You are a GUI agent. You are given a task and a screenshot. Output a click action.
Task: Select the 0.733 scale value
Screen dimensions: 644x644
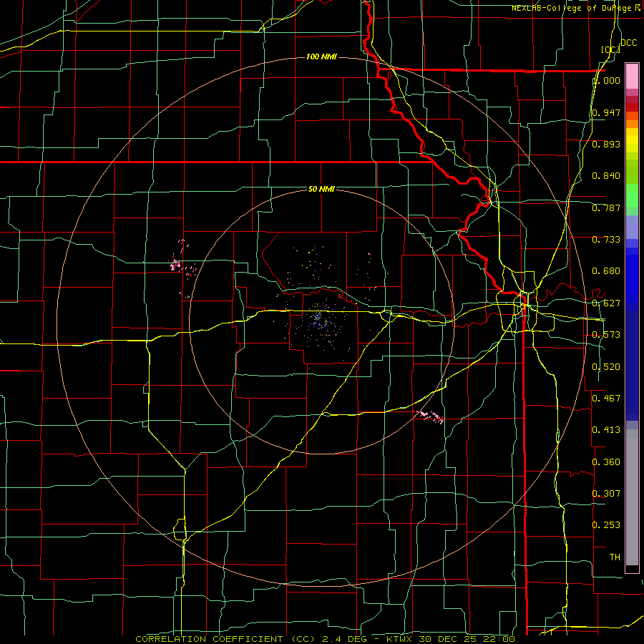point(606,240)
